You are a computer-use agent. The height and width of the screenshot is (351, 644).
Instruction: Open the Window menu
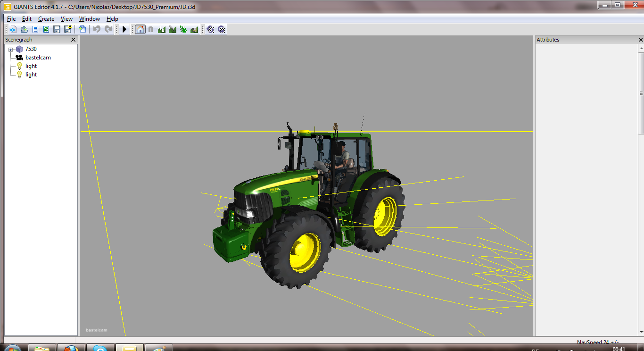tap(89, 19)
